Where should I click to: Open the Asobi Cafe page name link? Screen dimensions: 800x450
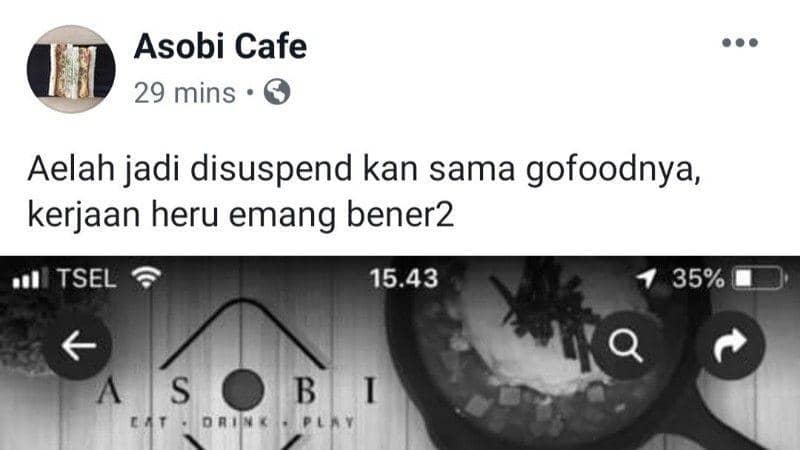pos(220,46)
